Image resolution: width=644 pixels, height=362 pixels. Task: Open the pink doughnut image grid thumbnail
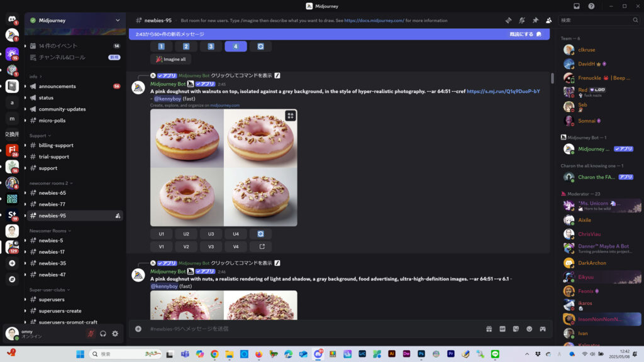point(224,168)
